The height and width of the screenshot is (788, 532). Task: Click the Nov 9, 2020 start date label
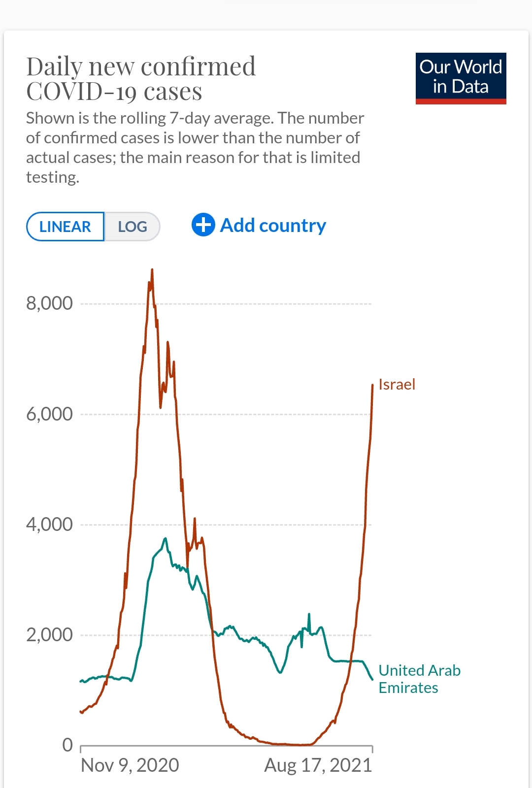pos(130,765)
